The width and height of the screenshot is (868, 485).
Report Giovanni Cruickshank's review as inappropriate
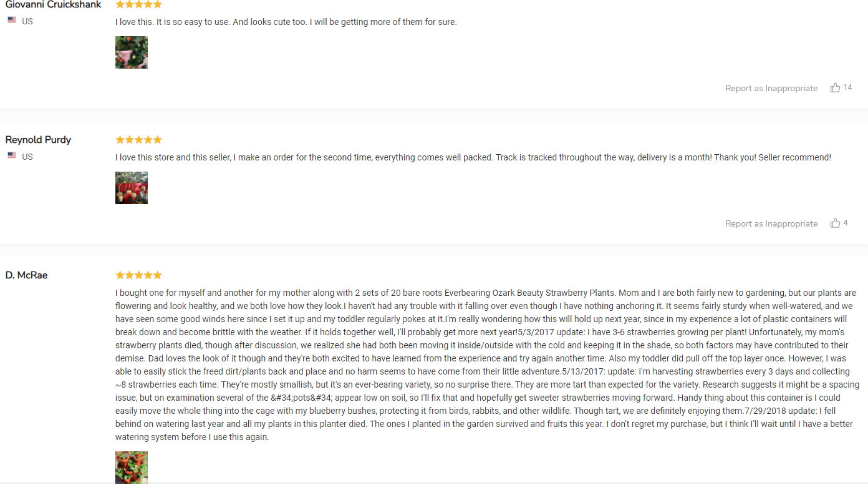tap(771, 89)
